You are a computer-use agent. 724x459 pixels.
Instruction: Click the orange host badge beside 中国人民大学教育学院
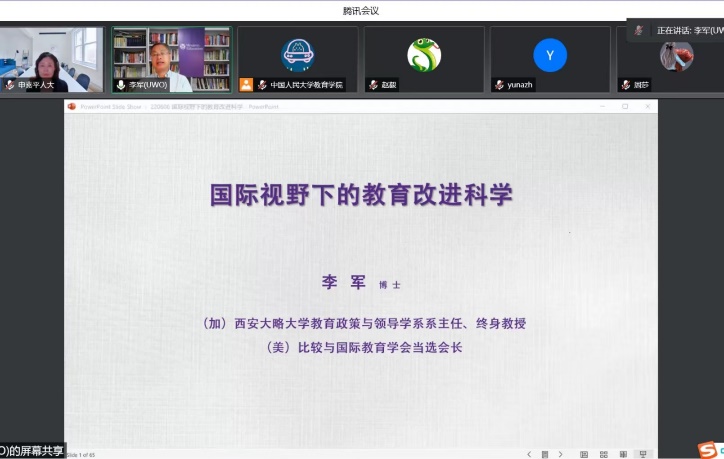click(246, 85)
